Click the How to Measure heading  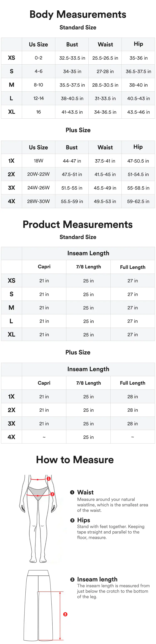coord(75,460)
